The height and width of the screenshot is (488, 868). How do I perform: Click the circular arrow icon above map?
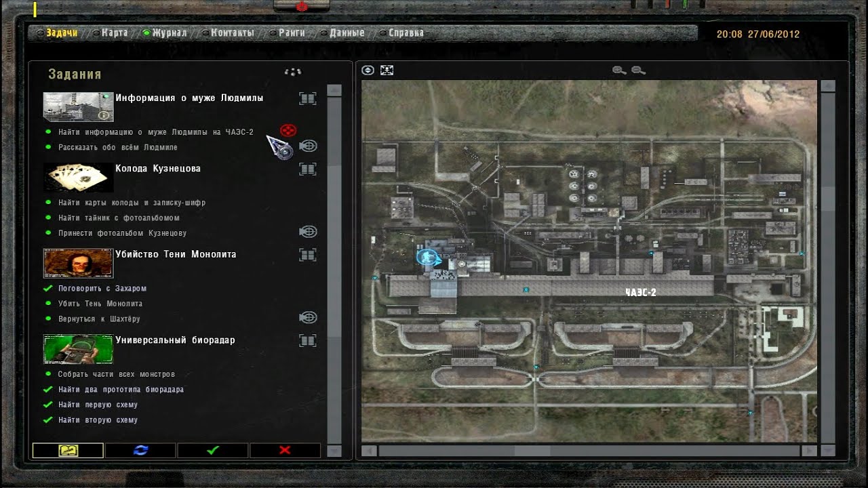(x=368, y=70)
